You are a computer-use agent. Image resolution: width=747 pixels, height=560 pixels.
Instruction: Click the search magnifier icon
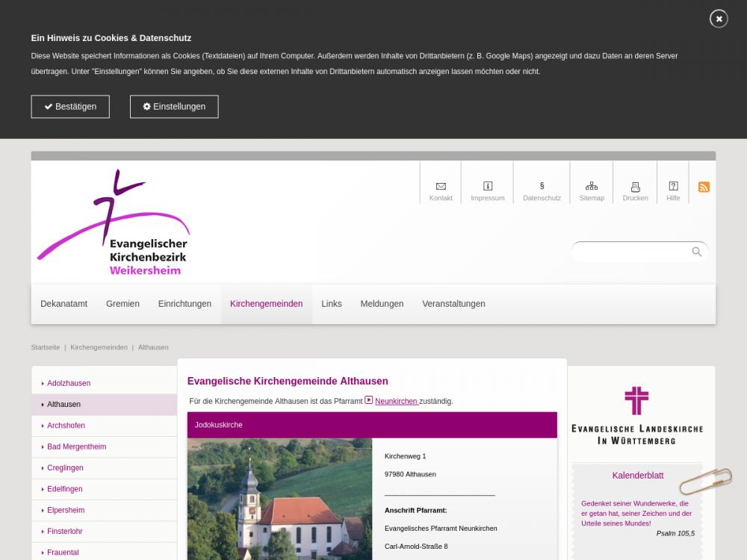[x=696, y=252]
